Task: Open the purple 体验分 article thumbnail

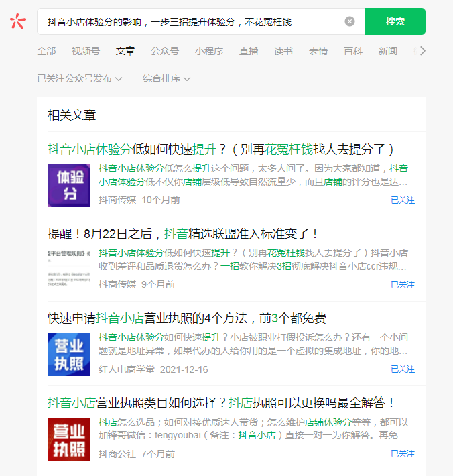Action: [69, 186]
